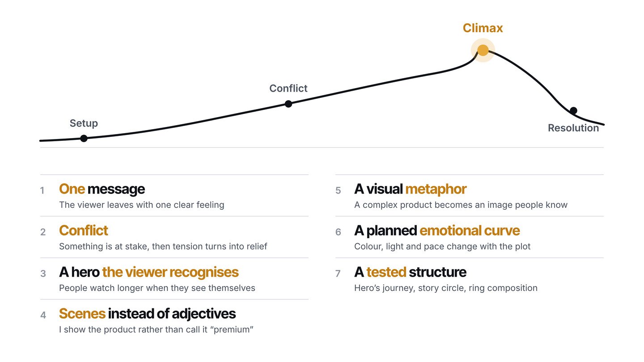The height and width of the screenshot is (362, 644).
Task: Select 'A tested structure' heading
Action: click(410, 272)
